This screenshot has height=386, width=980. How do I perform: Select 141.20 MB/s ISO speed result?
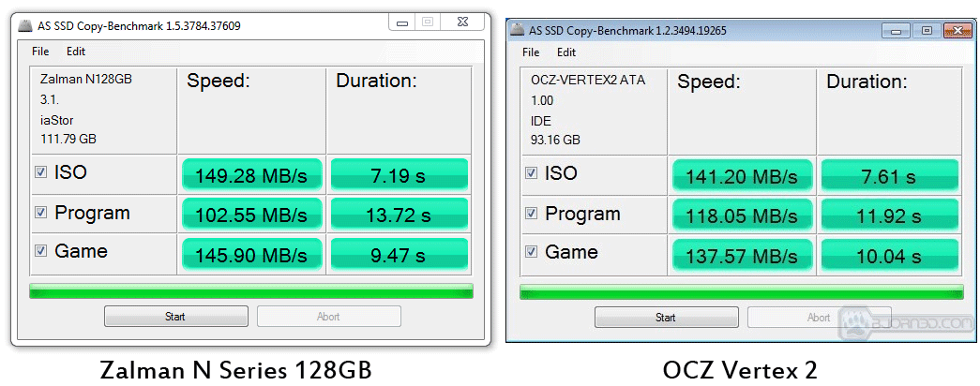[743, 174]
